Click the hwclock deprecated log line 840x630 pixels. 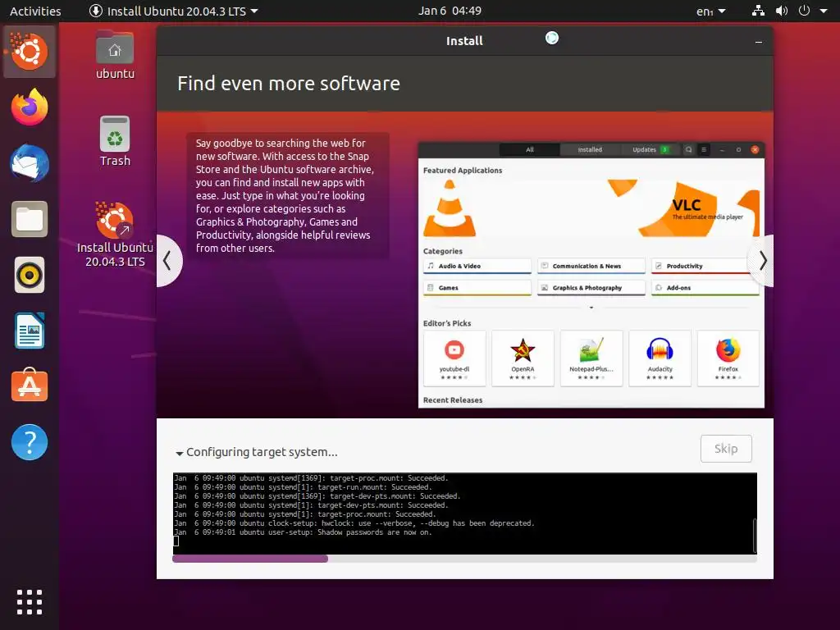354,523
